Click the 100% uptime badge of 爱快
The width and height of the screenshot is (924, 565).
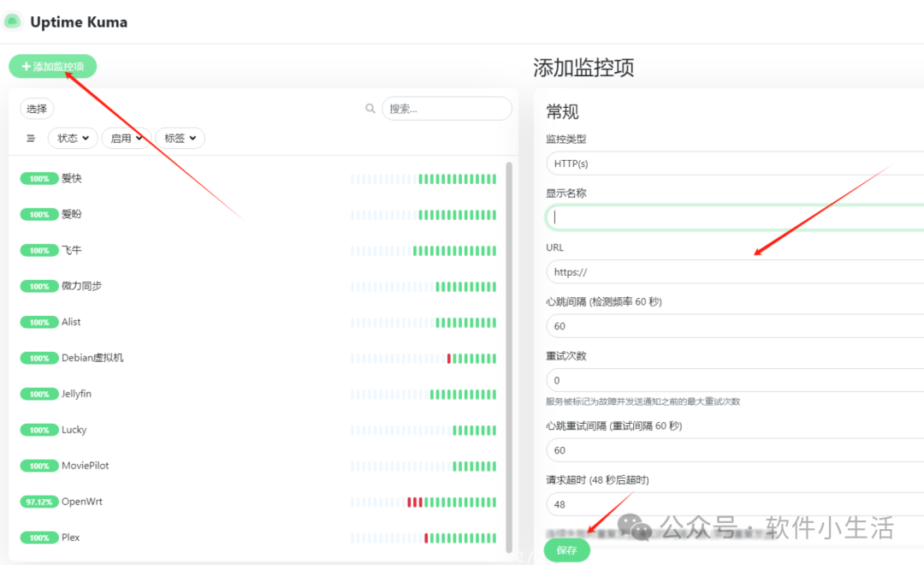pos(39,179)
